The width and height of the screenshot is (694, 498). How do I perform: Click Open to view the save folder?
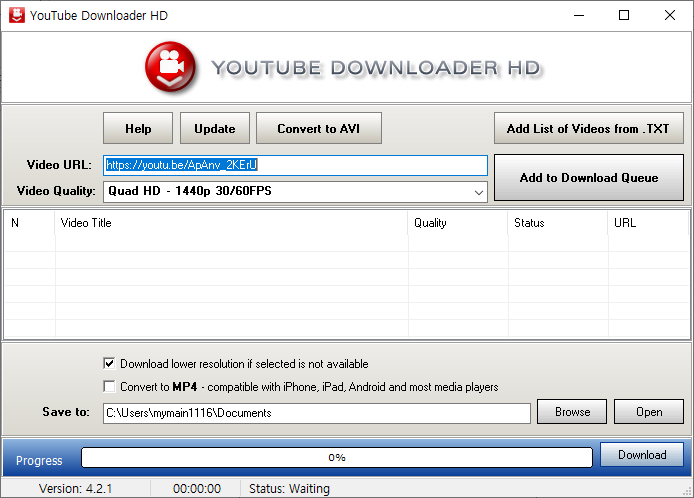[x=649, y=412]
